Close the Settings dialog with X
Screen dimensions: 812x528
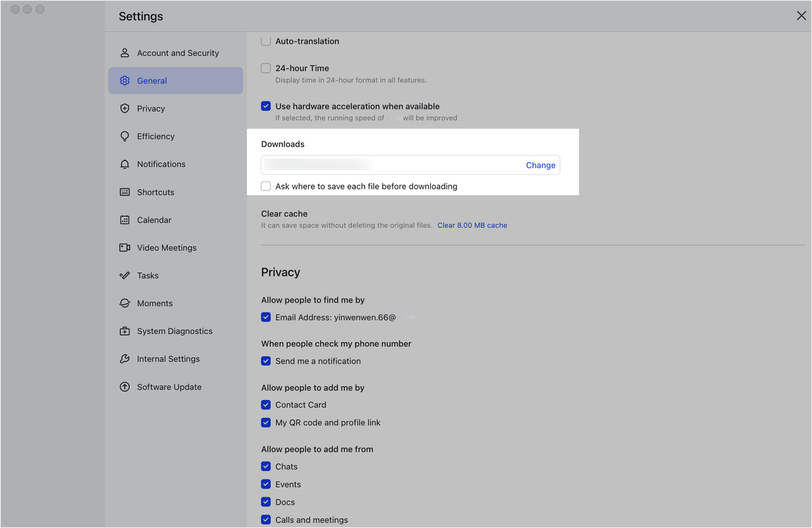pos(801,16)
